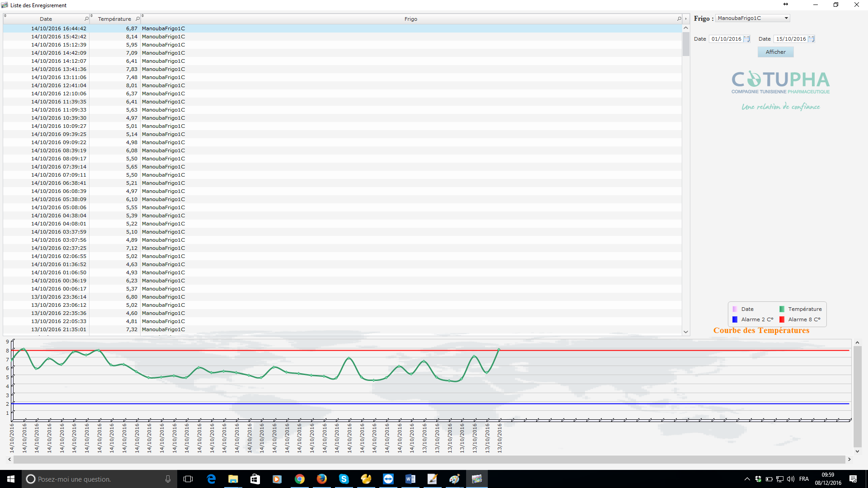Click temperature value 7,83 at 13:41:36

coord(132,69)
